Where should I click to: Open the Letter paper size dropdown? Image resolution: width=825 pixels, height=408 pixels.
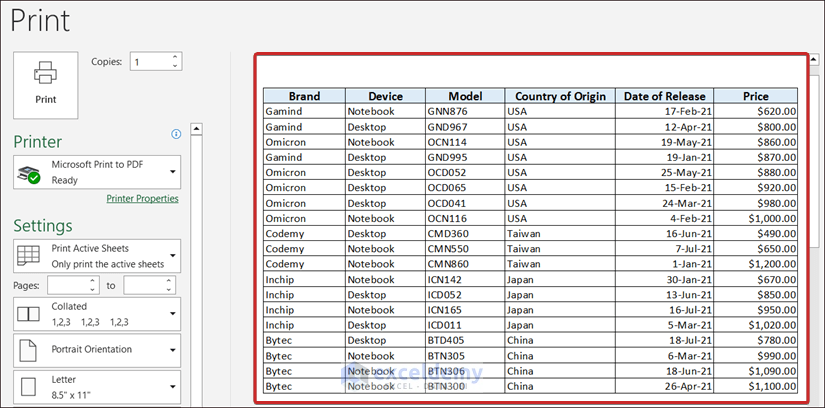tap(97, 387)
